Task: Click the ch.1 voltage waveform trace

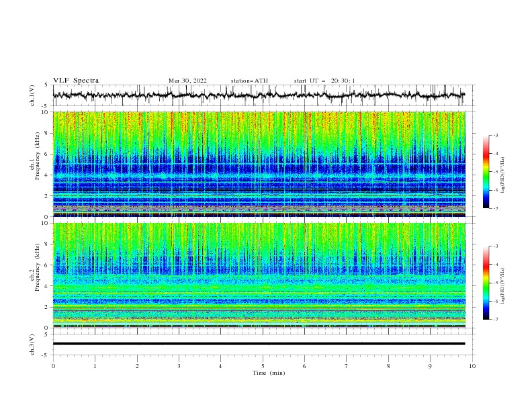Action: point(259,95)
